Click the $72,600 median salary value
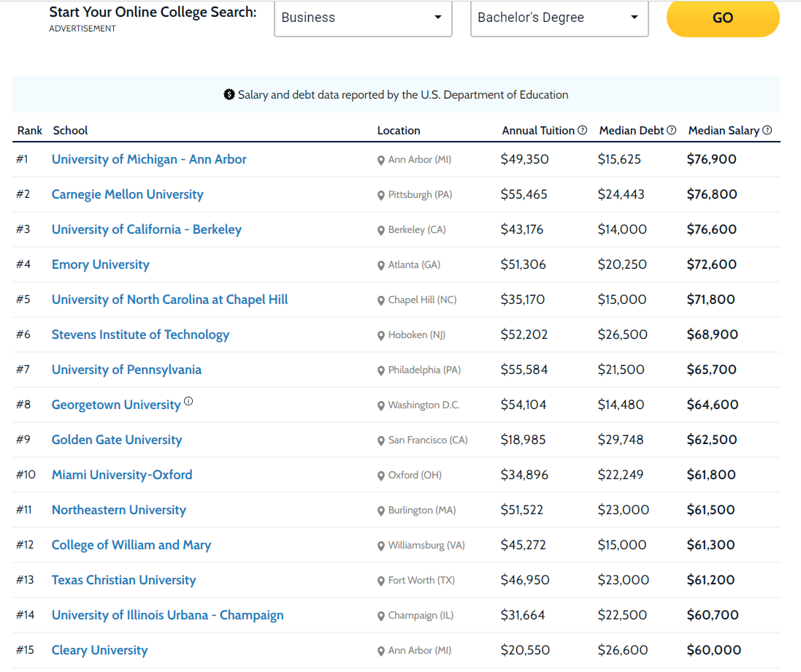The image size is (801, 672). pos(712,264)
